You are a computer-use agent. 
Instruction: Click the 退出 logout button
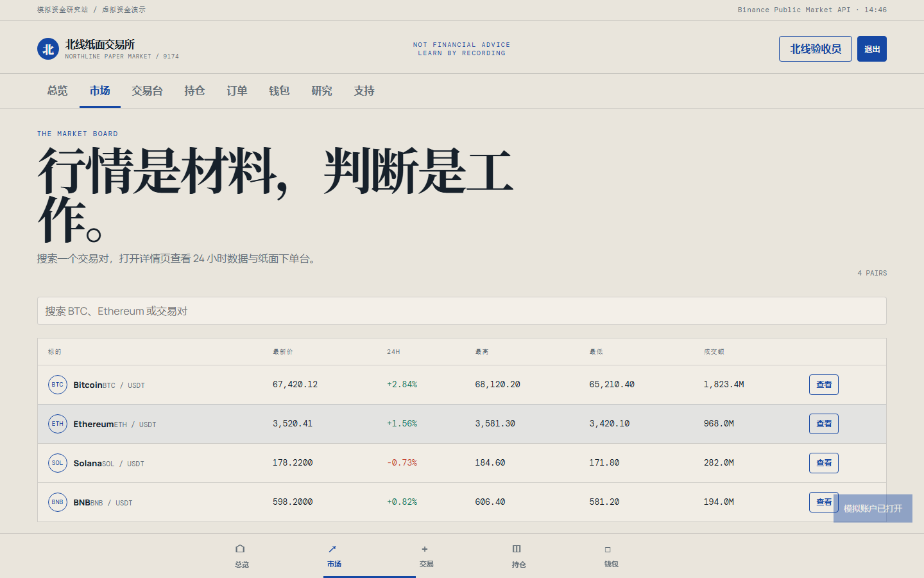coord(872,49)
